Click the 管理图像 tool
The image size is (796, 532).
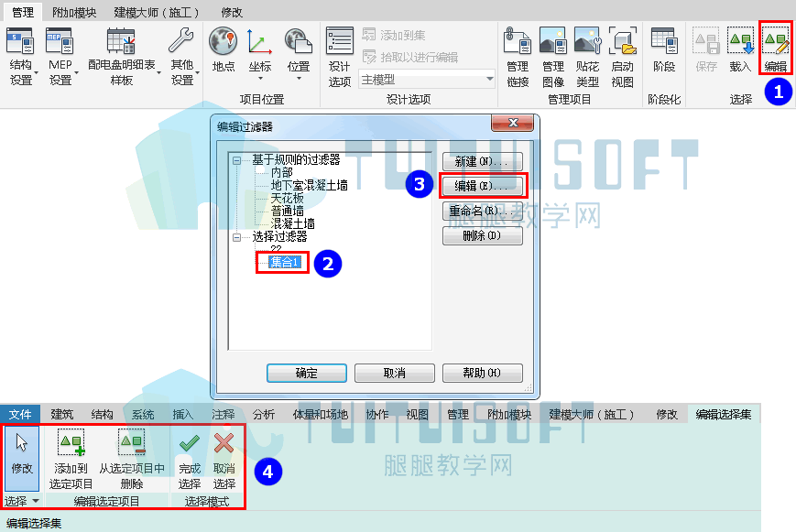[553, 57]
